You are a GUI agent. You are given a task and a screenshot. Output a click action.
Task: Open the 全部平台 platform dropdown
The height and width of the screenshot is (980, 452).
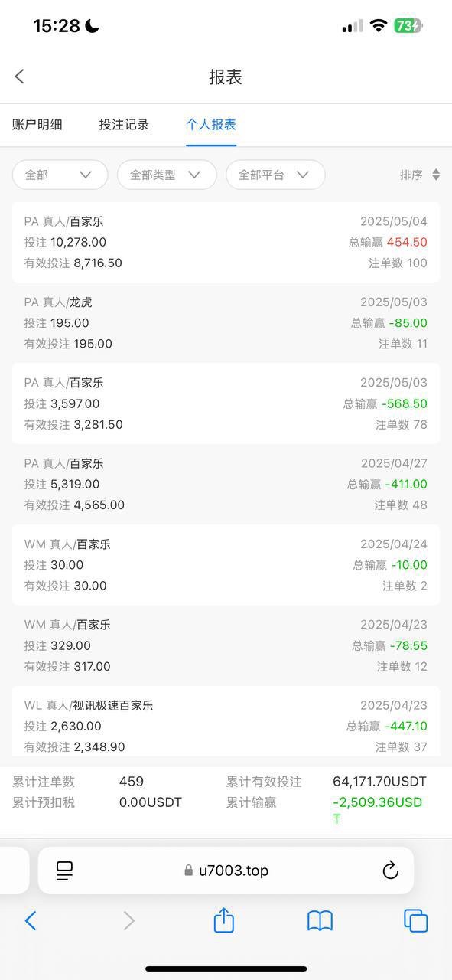click(275, 175)
